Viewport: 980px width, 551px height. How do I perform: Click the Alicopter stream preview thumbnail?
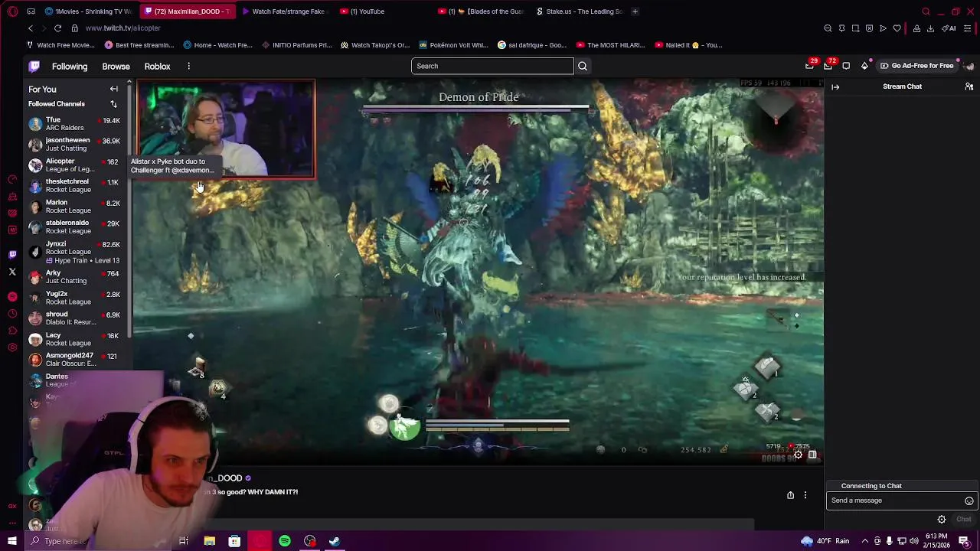point(226,129)
